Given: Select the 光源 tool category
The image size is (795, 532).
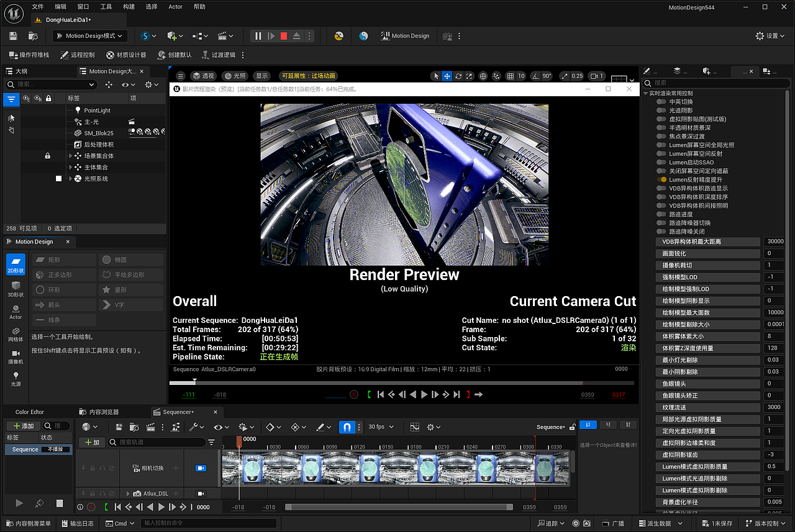Looking at the screenshot, I should pyautogui.click(x=16, y=378).
